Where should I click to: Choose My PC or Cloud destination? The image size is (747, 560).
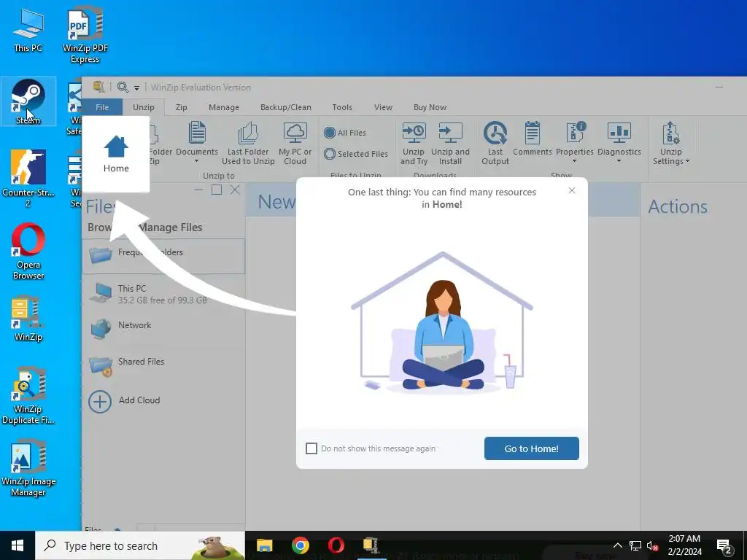pos(295,144)
